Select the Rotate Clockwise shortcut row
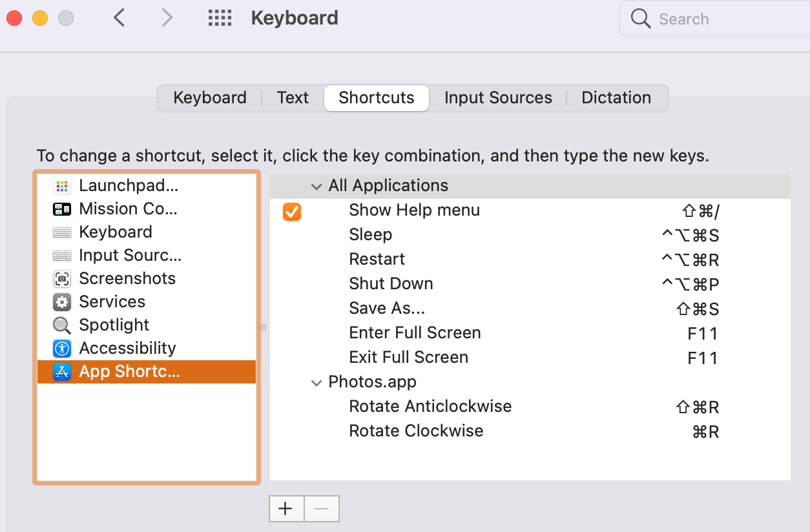The height and width of the screenshot is (532, 810). pos(416,431)
